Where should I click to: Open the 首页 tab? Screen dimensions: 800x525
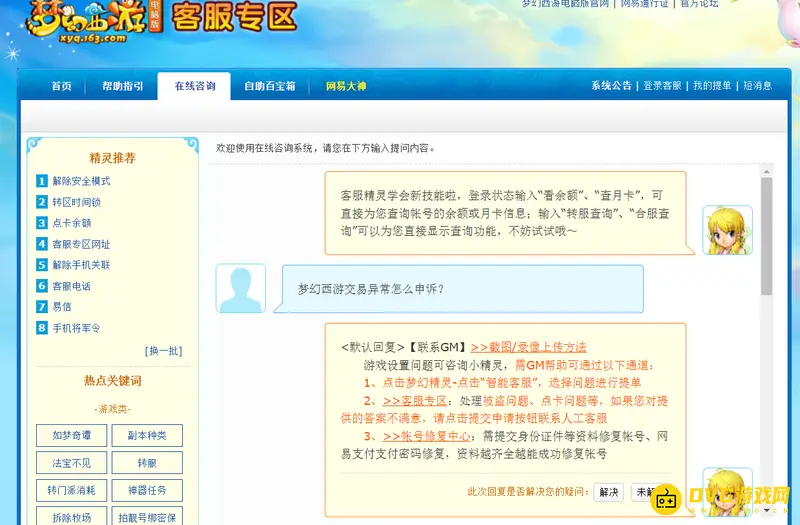(62, 86)
